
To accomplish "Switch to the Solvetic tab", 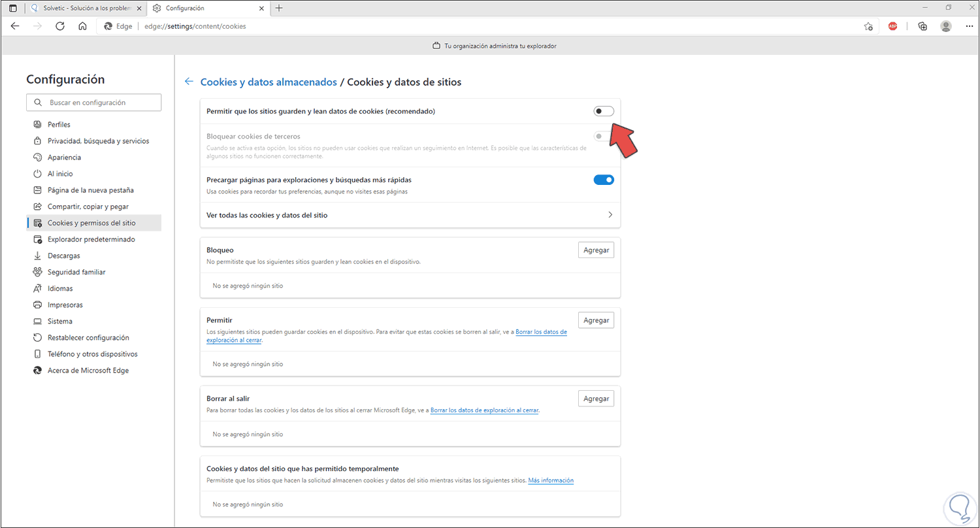I will click(86, 8).
